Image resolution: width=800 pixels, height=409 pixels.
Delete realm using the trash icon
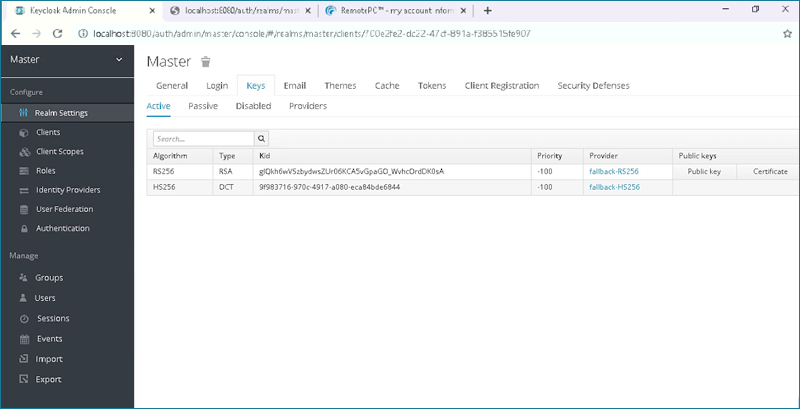206,62
